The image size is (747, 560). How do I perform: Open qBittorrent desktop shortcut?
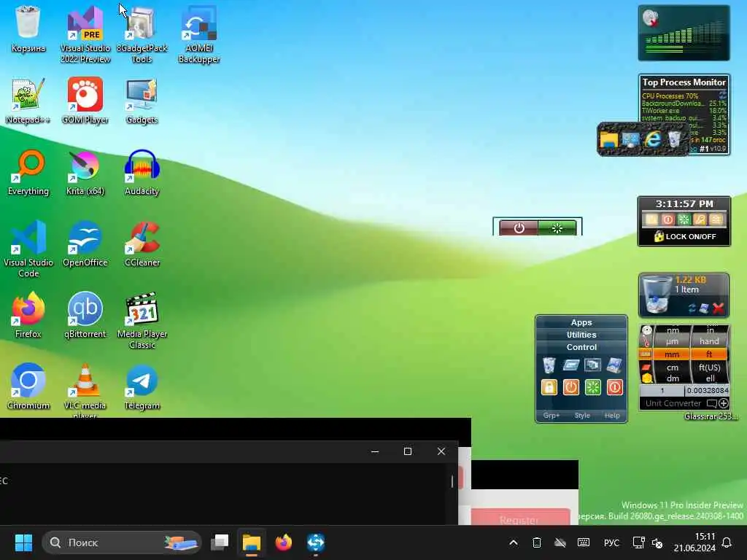[85, 315]
